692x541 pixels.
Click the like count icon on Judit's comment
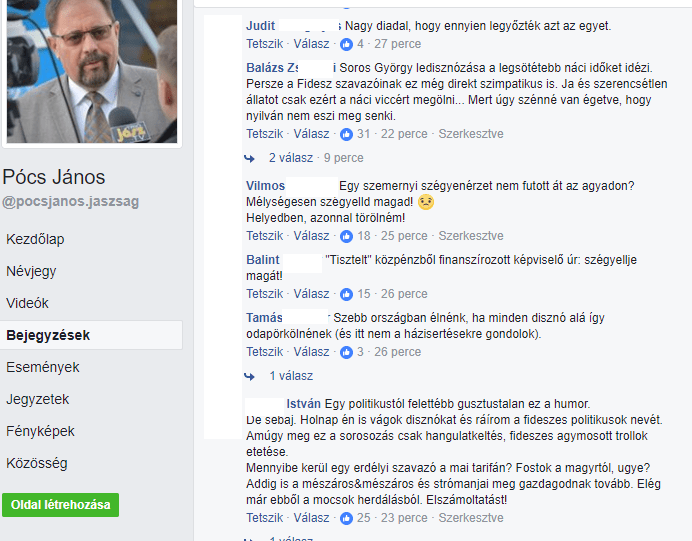coord(346,44)
